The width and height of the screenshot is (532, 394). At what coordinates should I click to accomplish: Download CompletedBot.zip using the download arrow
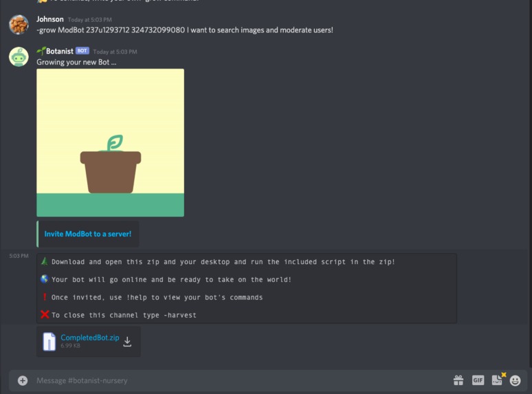127,342
